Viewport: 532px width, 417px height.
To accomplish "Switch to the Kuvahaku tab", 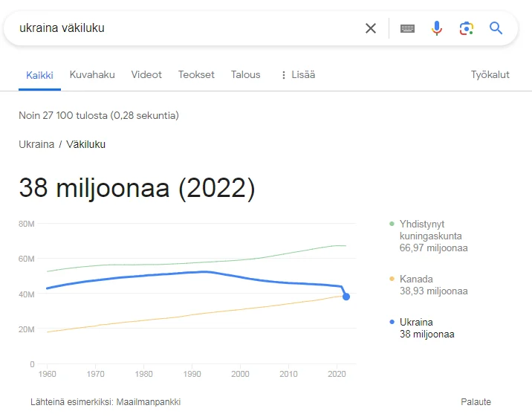I will click(x=92, y=74).
